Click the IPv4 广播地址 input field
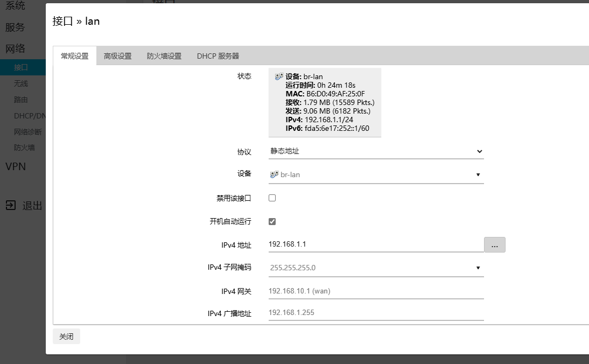The image size is (589, 364). pyautogui.click(x=376, y=313)
